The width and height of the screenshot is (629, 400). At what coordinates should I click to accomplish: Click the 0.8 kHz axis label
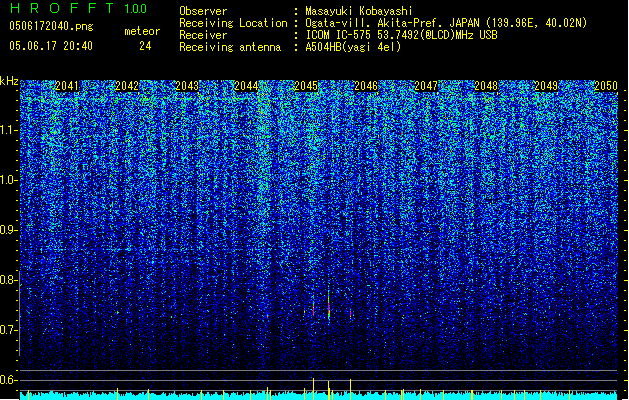click(7, 280)
